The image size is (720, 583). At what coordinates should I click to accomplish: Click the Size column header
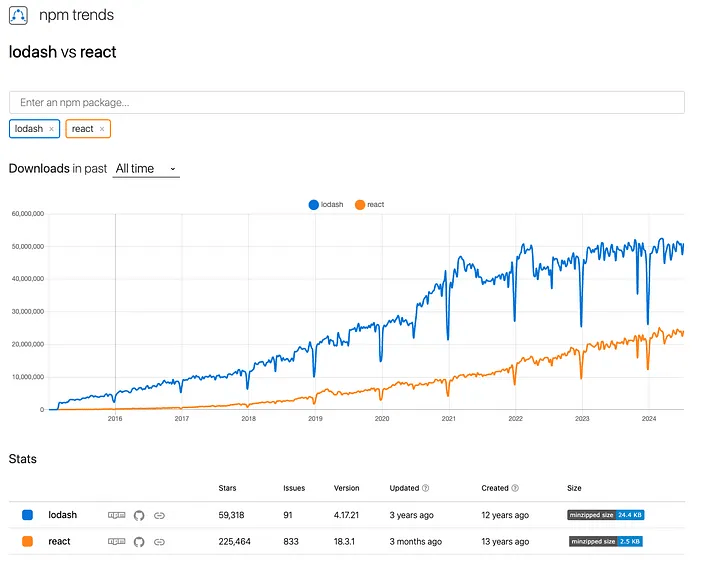(574, 488)
